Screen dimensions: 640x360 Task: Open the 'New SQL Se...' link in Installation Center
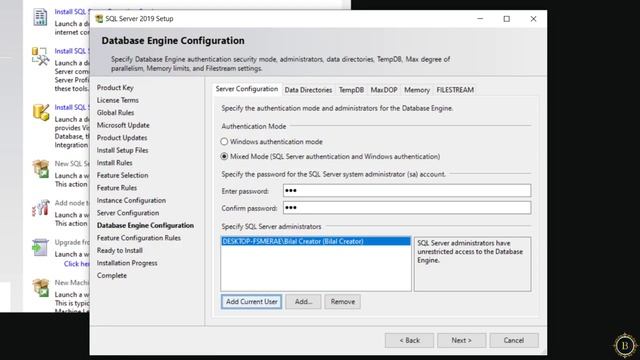(72, 164)
